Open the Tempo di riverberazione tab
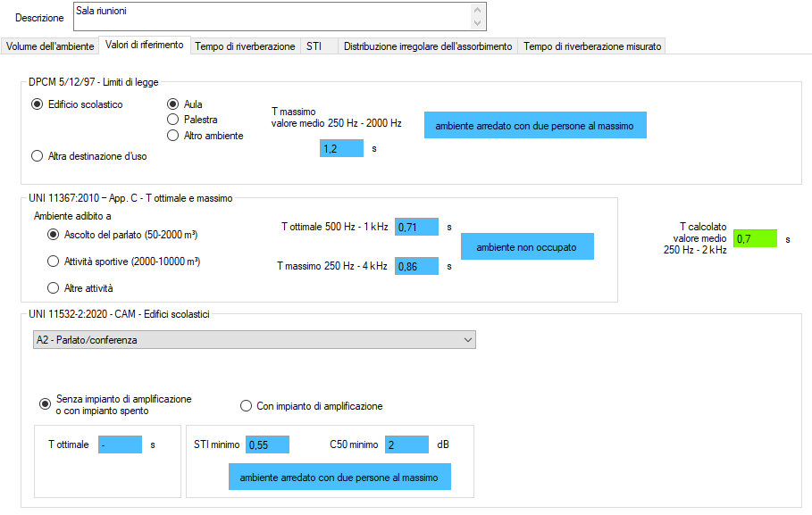The width and height of the screenshot is (812, 515). click(245, 46)
